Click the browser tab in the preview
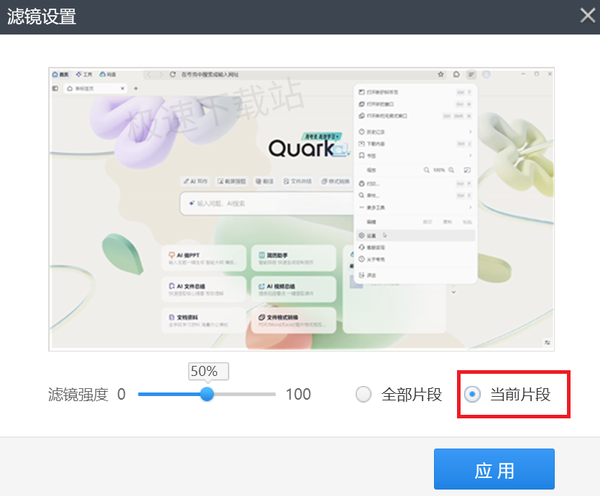600x496 pixels. point(95,88)
